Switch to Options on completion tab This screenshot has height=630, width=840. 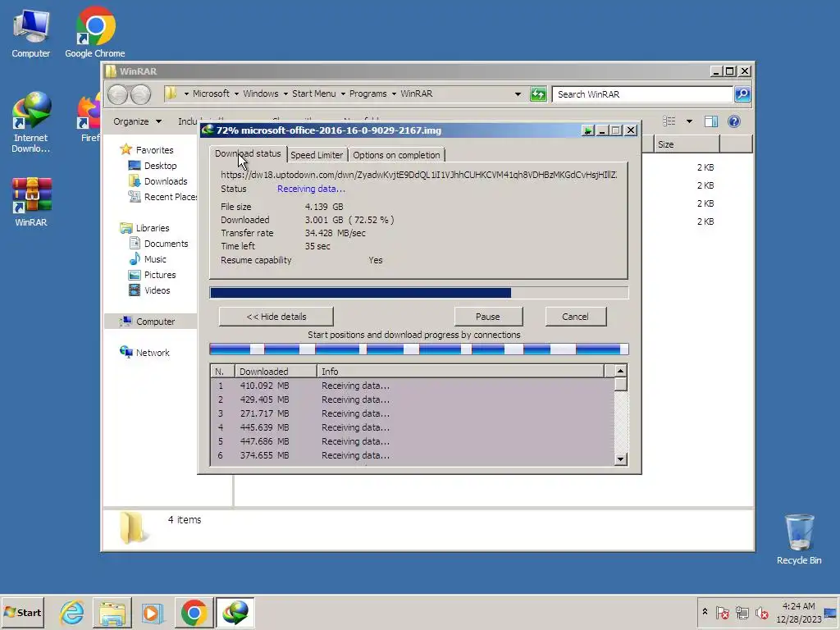click(x=396, y=155)
